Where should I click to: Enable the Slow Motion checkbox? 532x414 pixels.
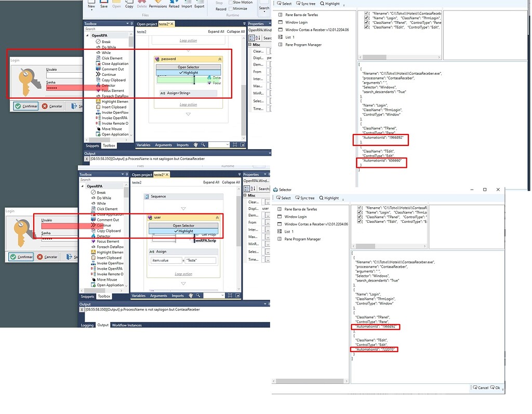(231, 3)
